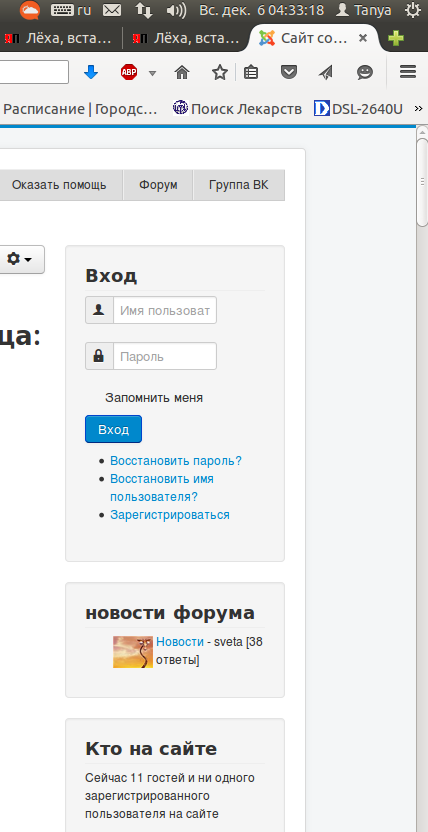This screenshot has height=832, width=428.
Task: Open the gear settings dropdown
Action: [x=20, y=259]
